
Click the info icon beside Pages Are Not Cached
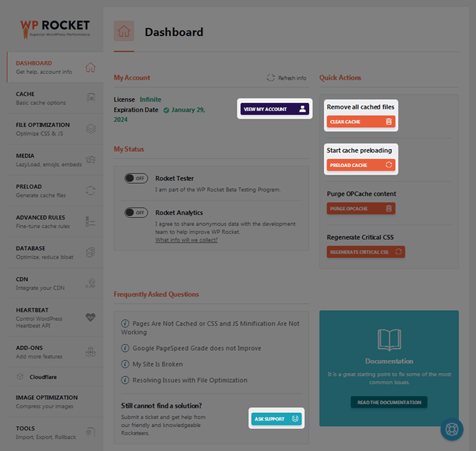125,323
